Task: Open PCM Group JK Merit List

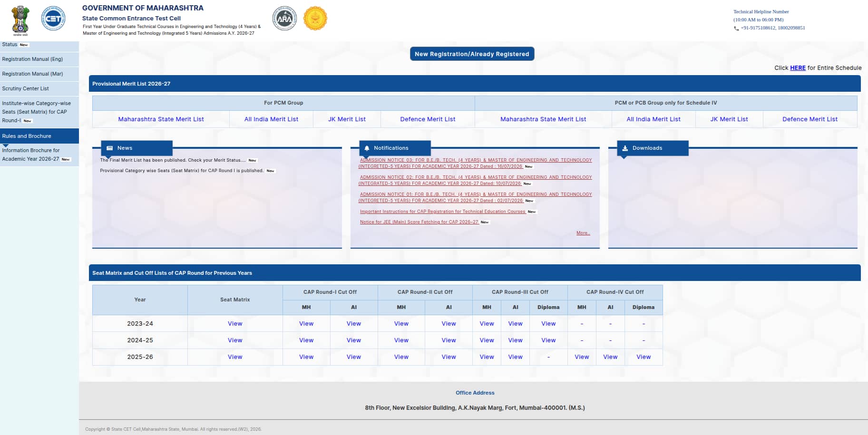Action: pos(347,119)
